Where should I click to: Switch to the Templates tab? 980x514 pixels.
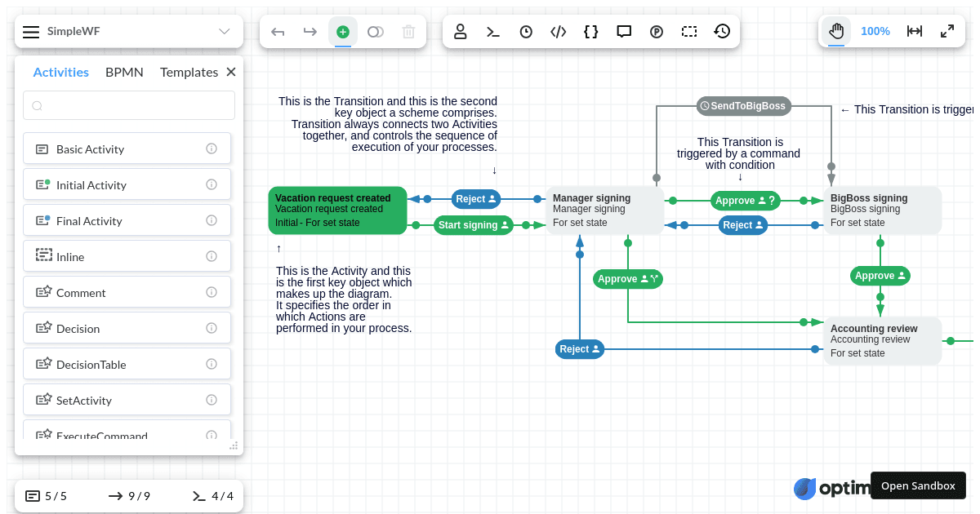(189, 72)
